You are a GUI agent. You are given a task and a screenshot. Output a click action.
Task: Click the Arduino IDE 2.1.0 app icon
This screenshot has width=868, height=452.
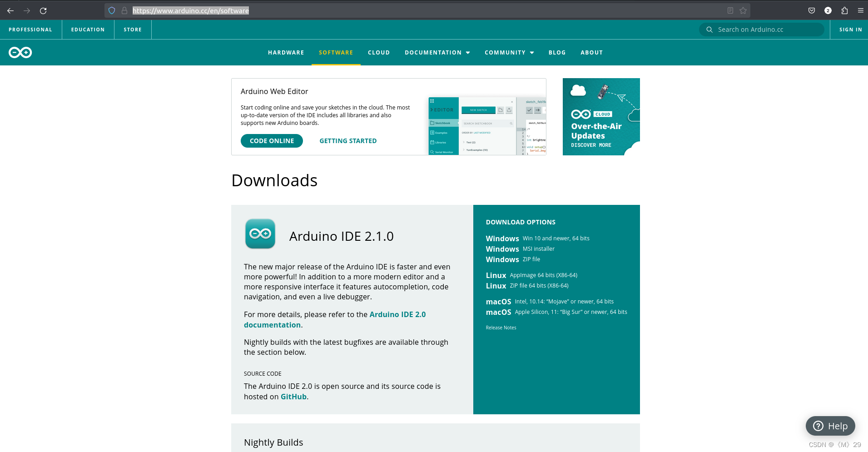[x=260, y=234]
